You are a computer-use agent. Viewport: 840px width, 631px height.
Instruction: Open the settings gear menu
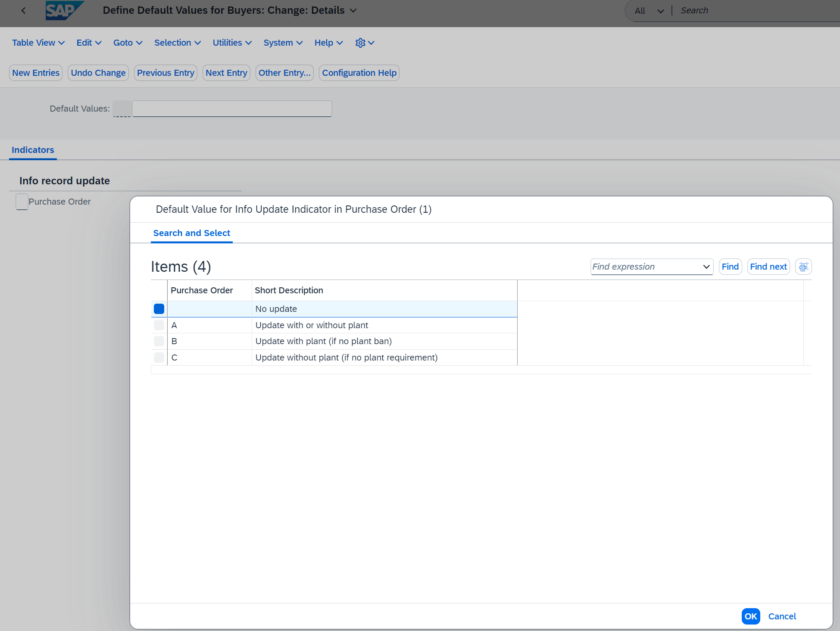[365, 43]
